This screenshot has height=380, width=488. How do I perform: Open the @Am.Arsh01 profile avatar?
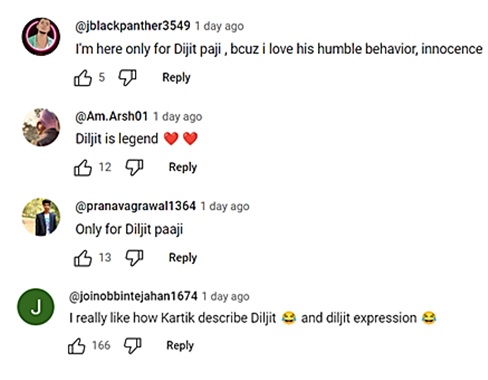(41, 127)
